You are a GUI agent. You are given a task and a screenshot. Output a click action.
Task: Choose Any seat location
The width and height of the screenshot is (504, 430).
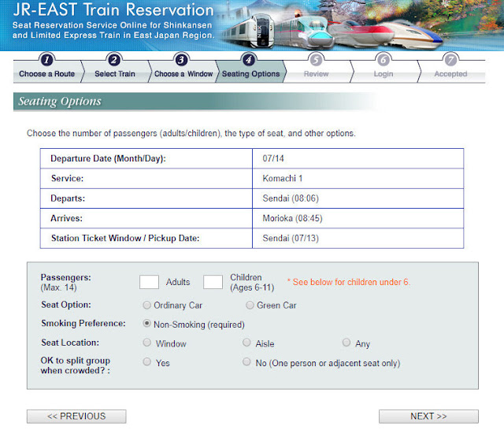tap(346, 343)
